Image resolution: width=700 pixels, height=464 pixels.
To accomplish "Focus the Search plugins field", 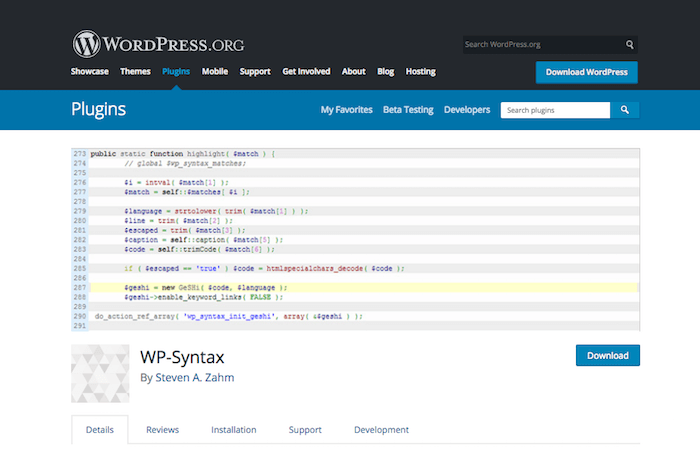I will pos(555,110).
